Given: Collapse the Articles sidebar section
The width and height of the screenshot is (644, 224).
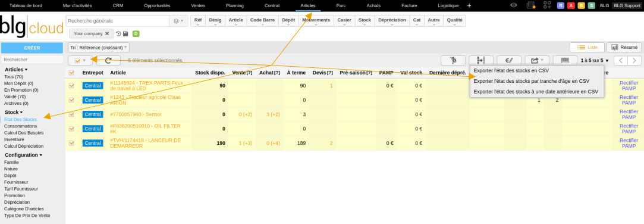Looking at the screenshot, I should click(x=16, y=70).
